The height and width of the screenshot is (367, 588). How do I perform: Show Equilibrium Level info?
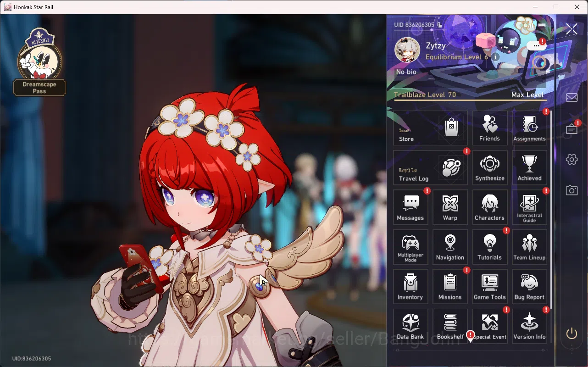[495, 57]
